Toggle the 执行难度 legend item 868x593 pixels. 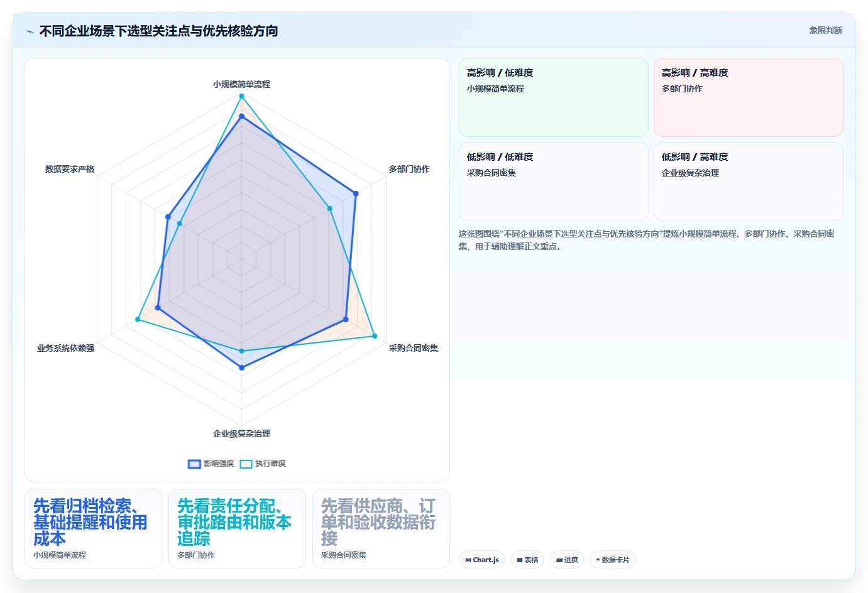[x=263, y=464]
